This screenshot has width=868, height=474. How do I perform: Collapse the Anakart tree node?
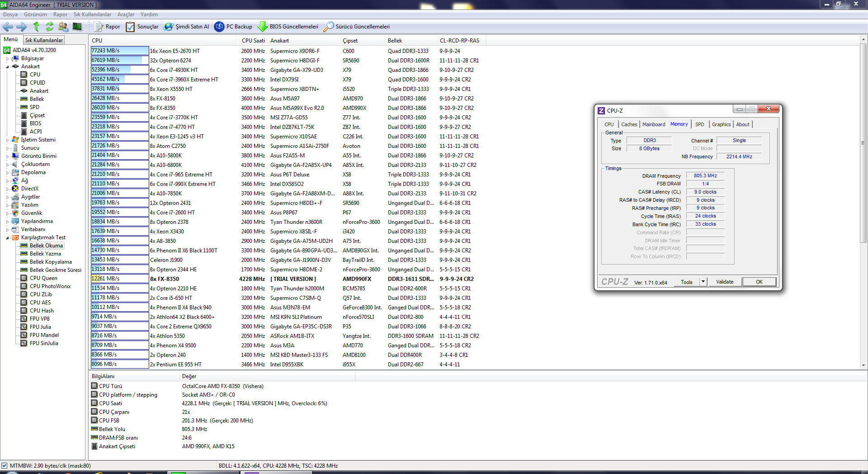[x=7, y=66]
